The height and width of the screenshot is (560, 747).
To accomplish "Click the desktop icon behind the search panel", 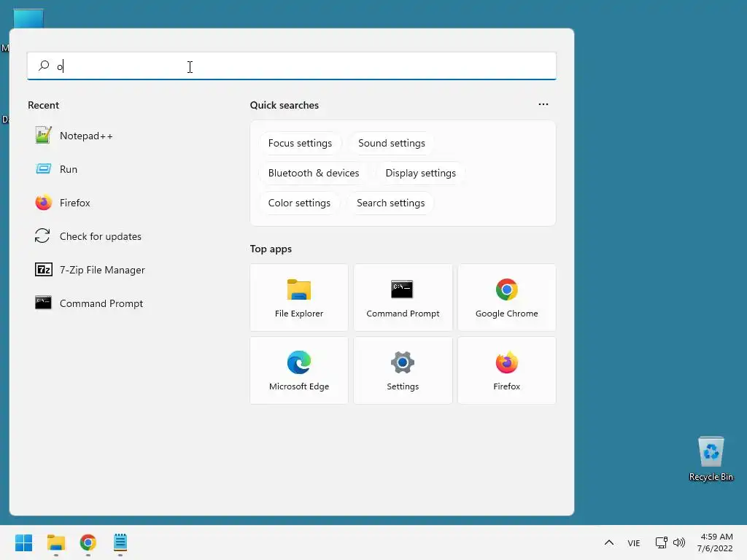I will tap(28, 19).
